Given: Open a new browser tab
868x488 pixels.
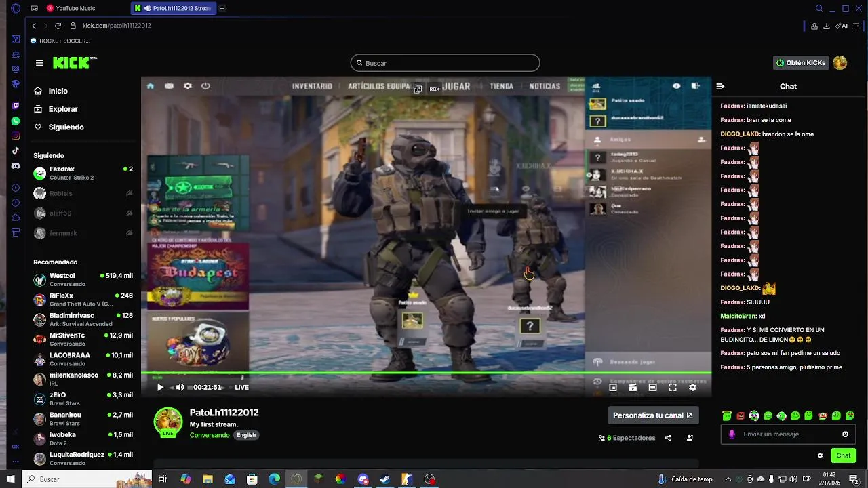Looking at the screenshot, I should pyautogui.click(x=222, y=8).
